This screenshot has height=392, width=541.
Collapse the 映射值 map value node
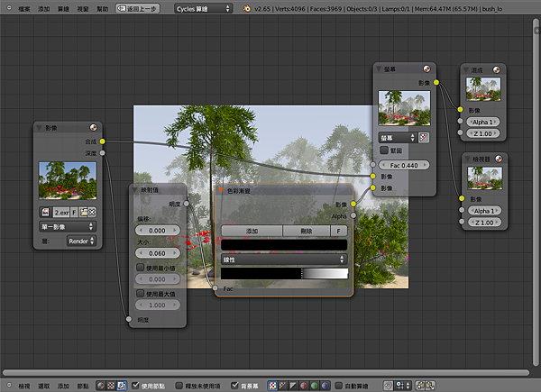[134, 190]
